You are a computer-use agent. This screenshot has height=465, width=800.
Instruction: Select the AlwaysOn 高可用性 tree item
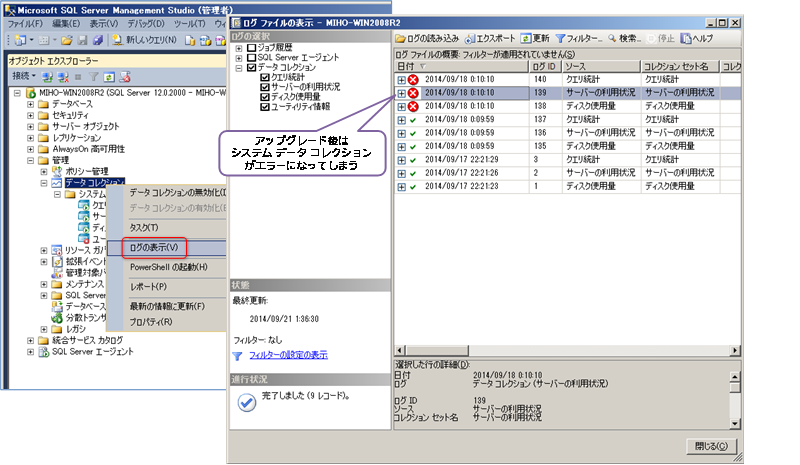88,149
